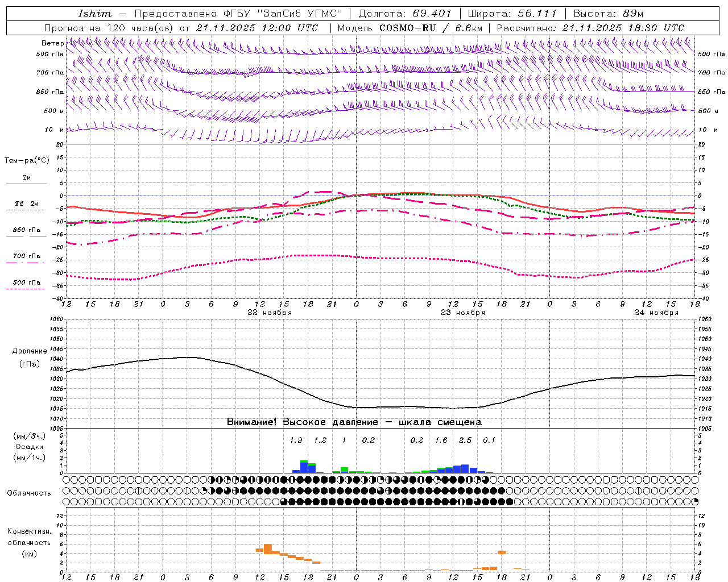
Task: Click the 850 гПа temperature legend line sample
Action: click(x=26, y=235)
